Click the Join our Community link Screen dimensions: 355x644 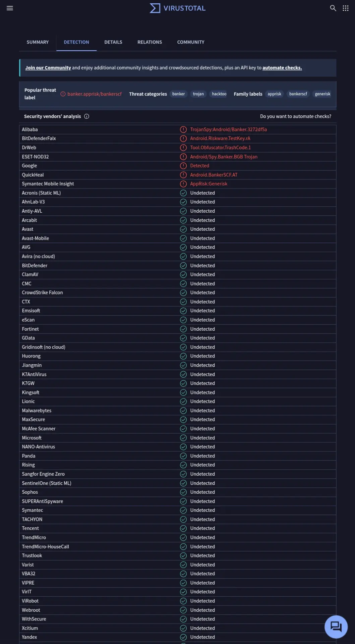coord(48,68)
